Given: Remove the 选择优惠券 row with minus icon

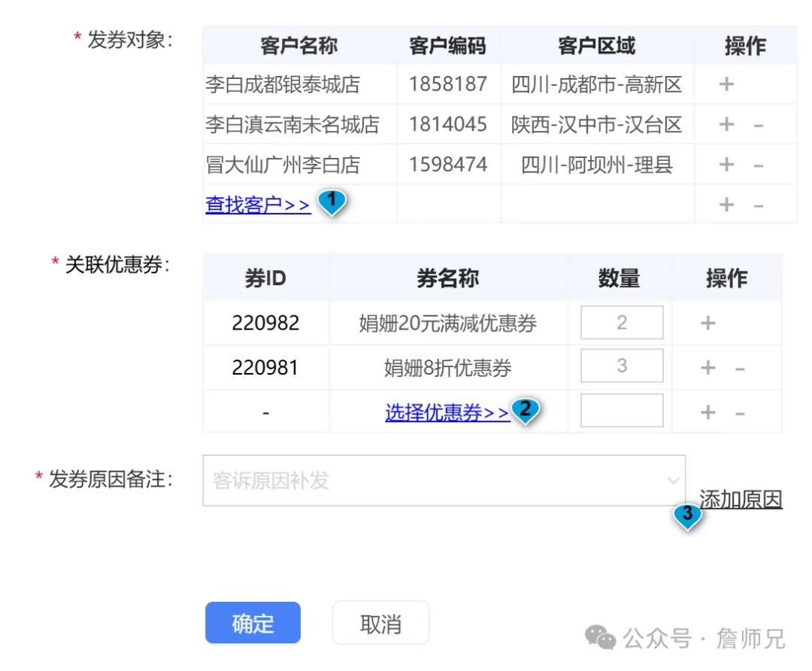Looking at the screenshot, I should pyautogui.click(x=738, y=411).
